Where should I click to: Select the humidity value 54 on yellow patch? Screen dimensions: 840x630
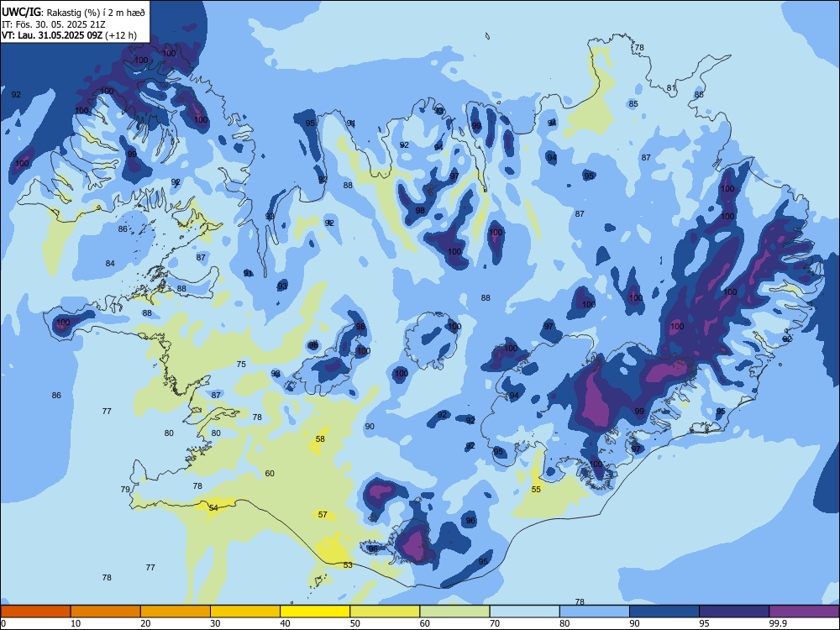213,507
